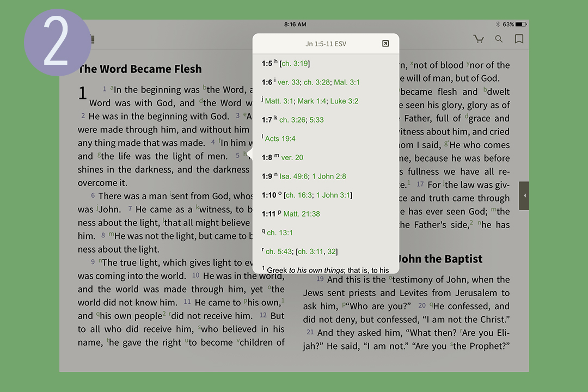Follow the ver. 33 reference link
Image resolution: width=588 pixels, height=392 pixels.
click(289, 83)
